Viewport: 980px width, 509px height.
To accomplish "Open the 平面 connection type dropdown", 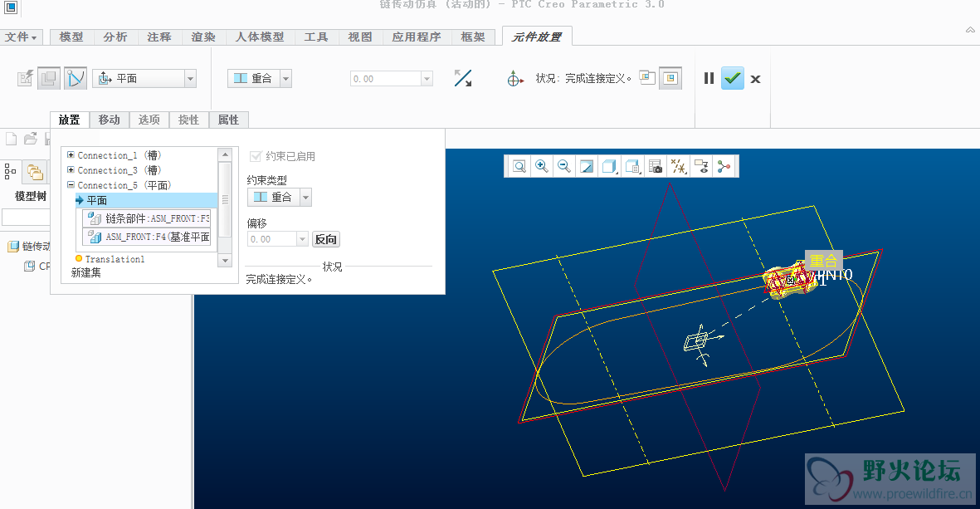I will (x=190, y=78).
